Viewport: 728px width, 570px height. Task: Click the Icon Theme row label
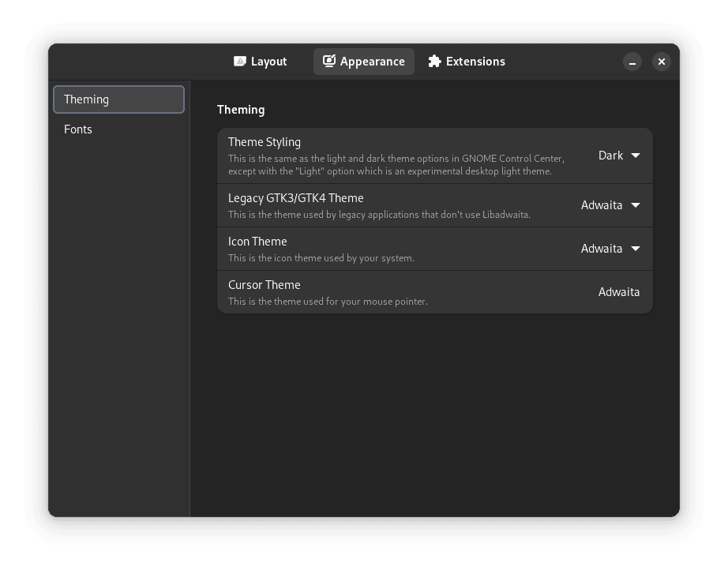pyautogui.click(x=257, y=242)
